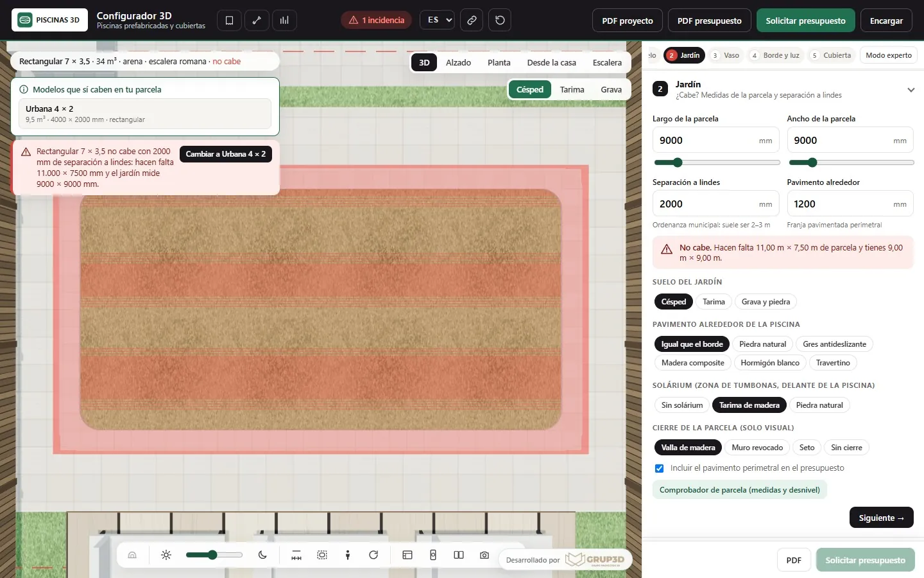
Task: Select Muro revocado enclosure
Action: tap(757, 448)
